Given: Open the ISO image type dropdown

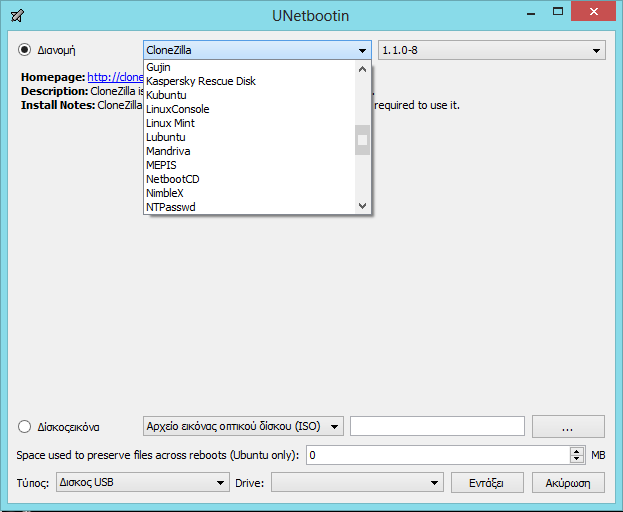Looking at the screenshot, I should coord(243,426).
